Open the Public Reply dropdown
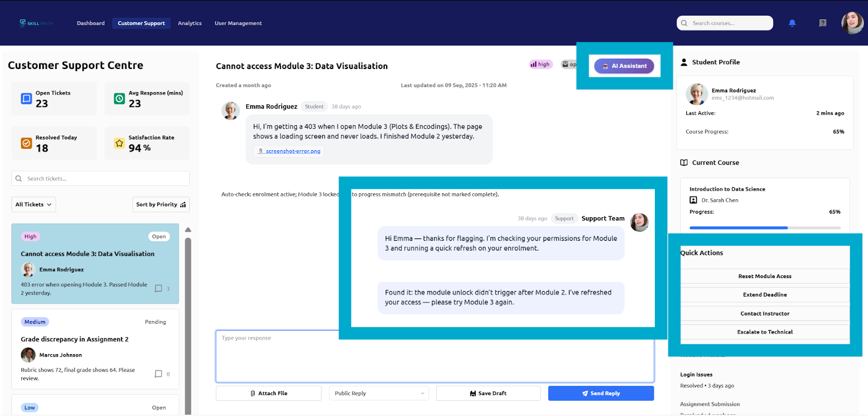This screenshot has height=416, width=868. 379,394
